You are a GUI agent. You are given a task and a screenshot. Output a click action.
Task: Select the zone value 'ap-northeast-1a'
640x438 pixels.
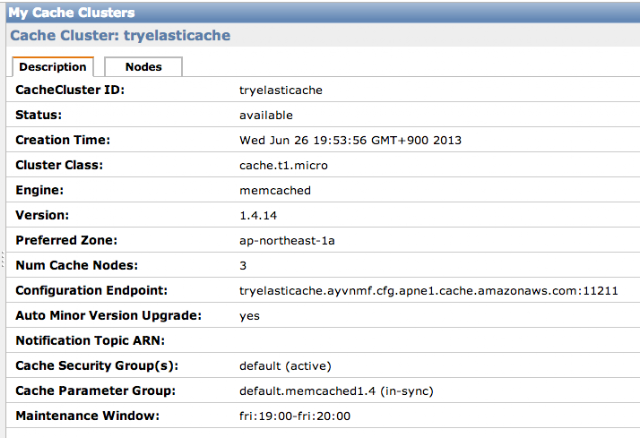coord(287,241)
